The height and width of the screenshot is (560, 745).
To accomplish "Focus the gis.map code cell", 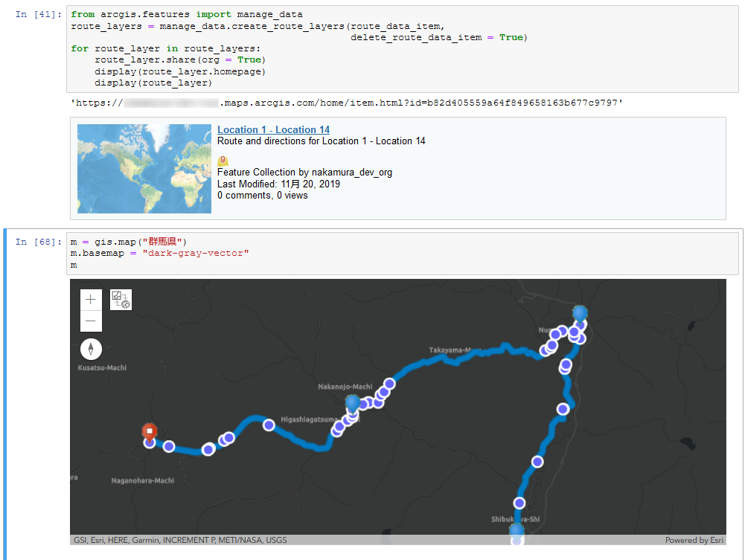I will pyautogui.click(x=402, y=254).
